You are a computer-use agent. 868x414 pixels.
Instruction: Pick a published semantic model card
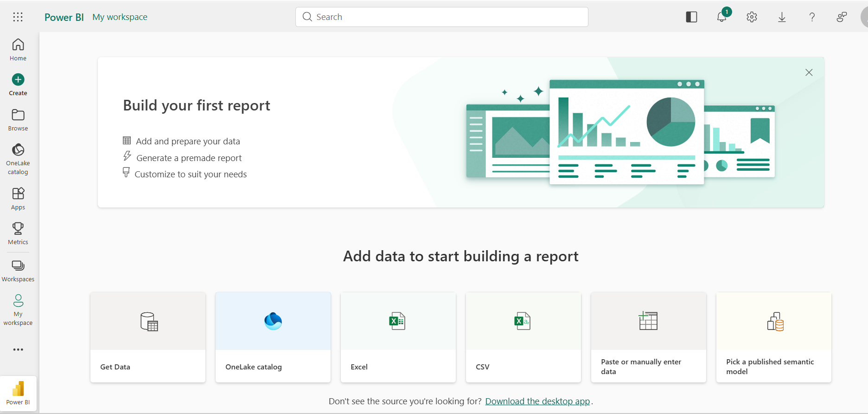[774, 337]
